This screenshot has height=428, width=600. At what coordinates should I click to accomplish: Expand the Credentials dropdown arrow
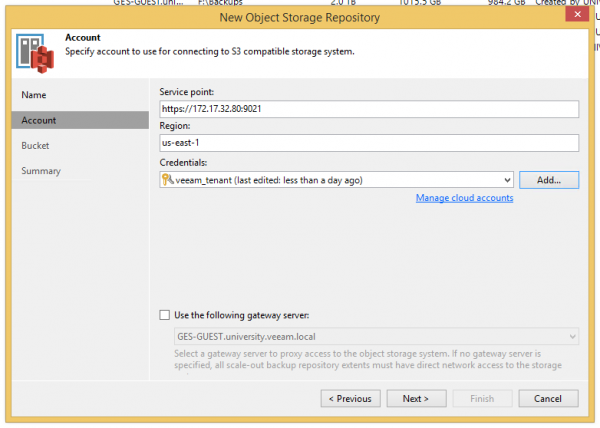coord(508,180)
